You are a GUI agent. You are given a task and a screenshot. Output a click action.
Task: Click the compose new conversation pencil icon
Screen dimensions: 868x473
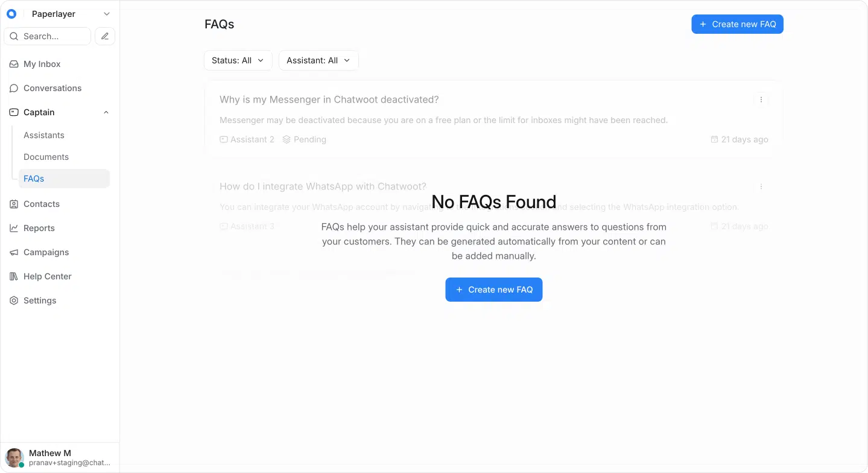click(105, 36)
